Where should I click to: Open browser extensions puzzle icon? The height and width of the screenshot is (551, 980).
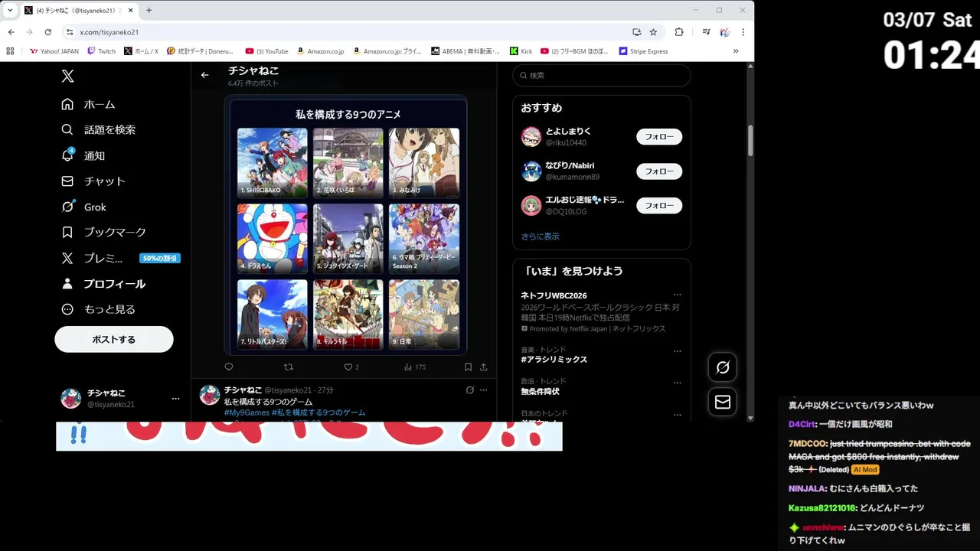click(x=679, y=32)
